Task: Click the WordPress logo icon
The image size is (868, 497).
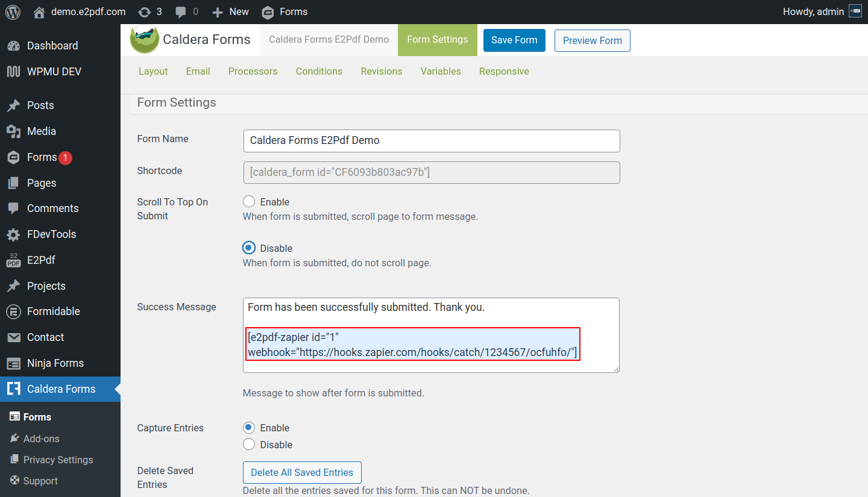Action: [x=13, y=12]
